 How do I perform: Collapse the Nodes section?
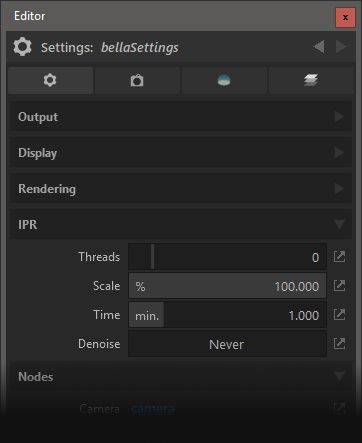pyautogui.click(x=181, y=377)
